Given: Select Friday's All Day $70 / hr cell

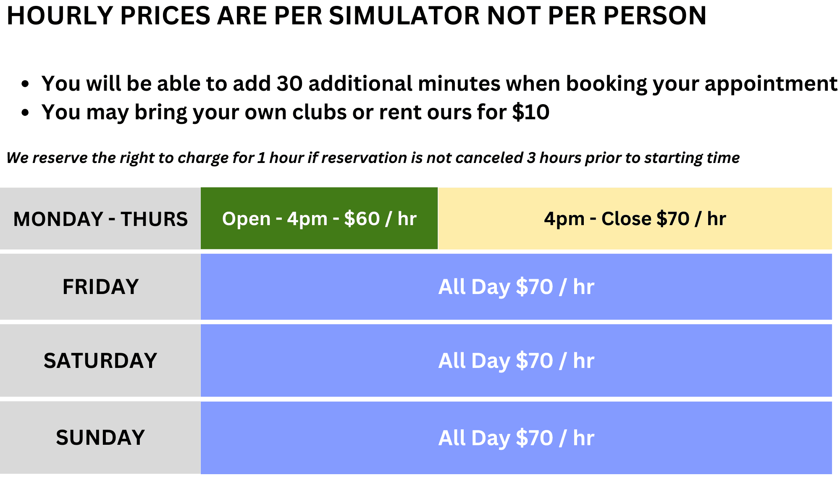Looking at the screenshot, I should point(516,287).
